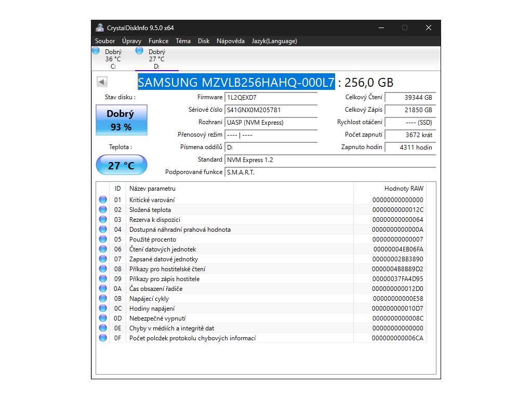
Task: Switch to the D: disk tab at 27 °C
Action: click(156, 59)
